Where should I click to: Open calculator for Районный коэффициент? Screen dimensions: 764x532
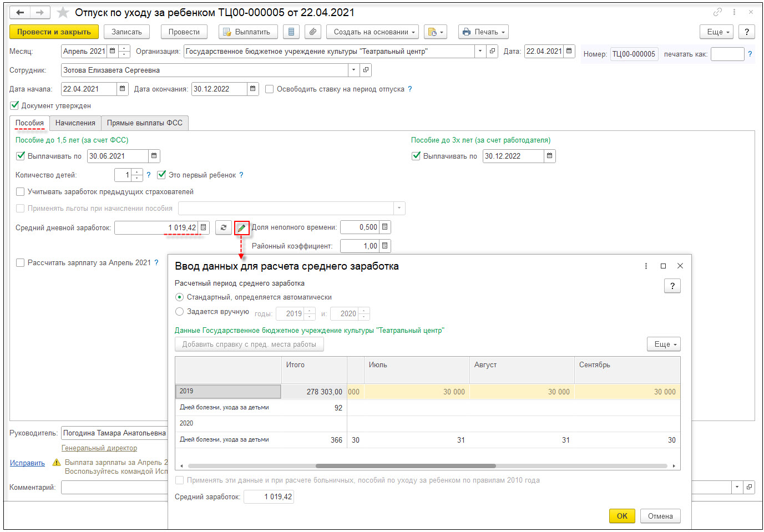[x=385, y=246]
